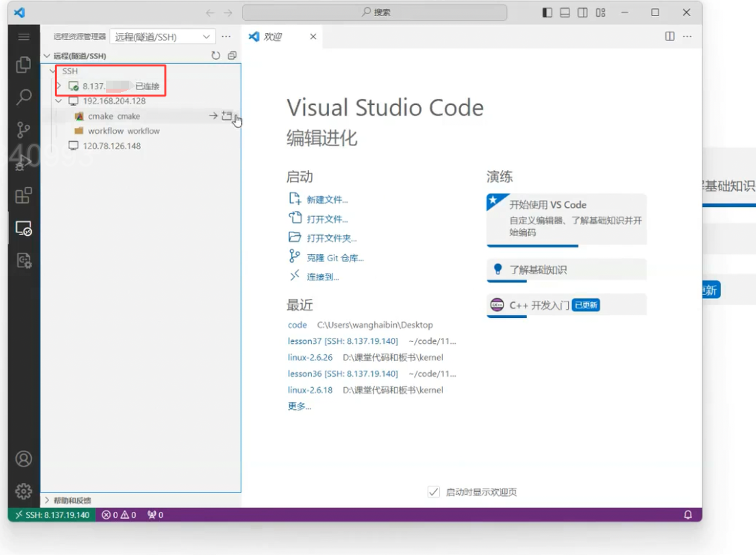This screenshot has height=555, width=756.
Task: Open recent lesson37 SSH folder
Action: (343, 341)
